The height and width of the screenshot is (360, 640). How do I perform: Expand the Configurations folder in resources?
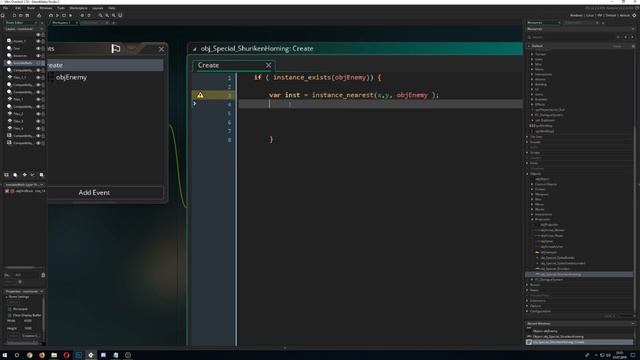528,311
